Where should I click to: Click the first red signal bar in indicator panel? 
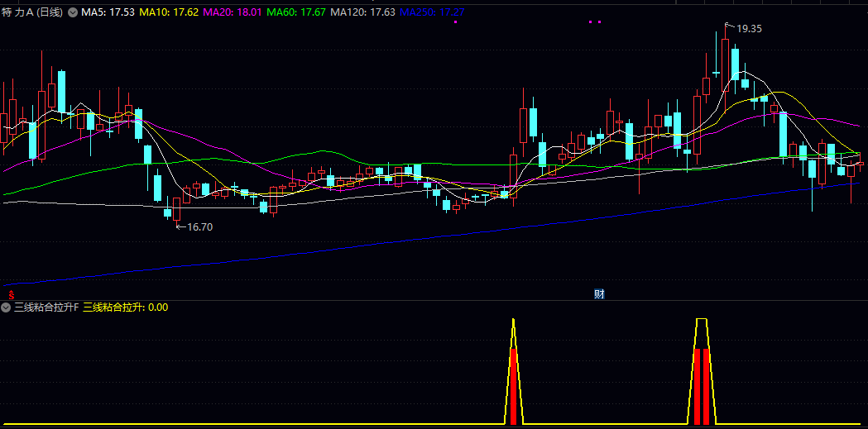[x=514, y=385]
